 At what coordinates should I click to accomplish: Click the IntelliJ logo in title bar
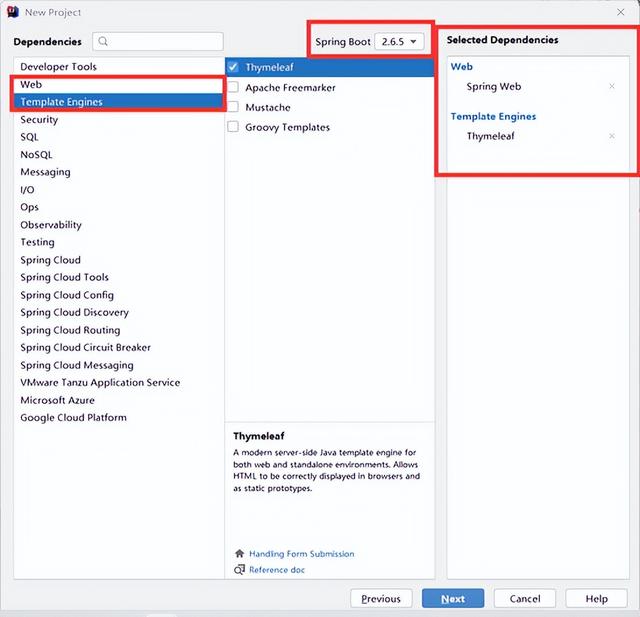point(13,12)
